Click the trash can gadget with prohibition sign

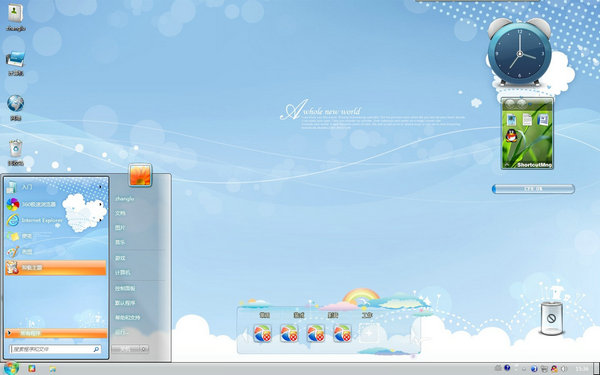[x=551, y=318]
